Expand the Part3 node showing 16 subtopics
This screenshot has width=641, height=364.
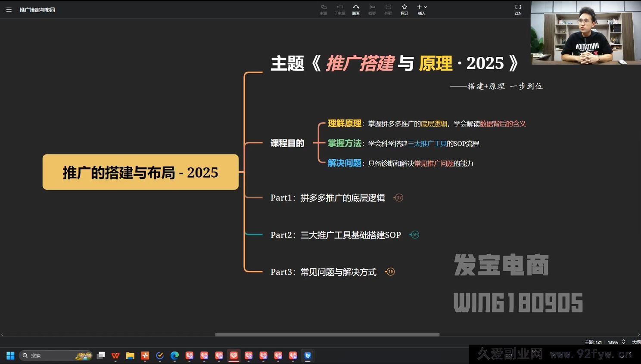click(390, 271)
